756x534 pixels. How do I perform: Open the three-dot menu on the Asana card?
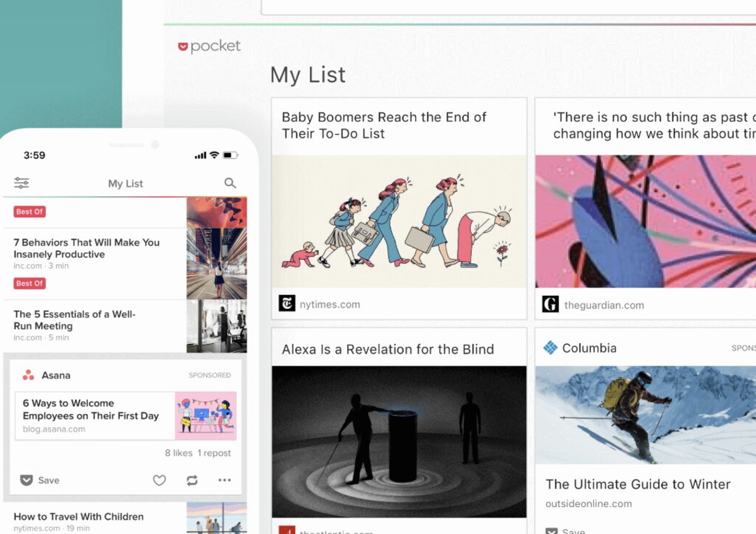(224, 480)
